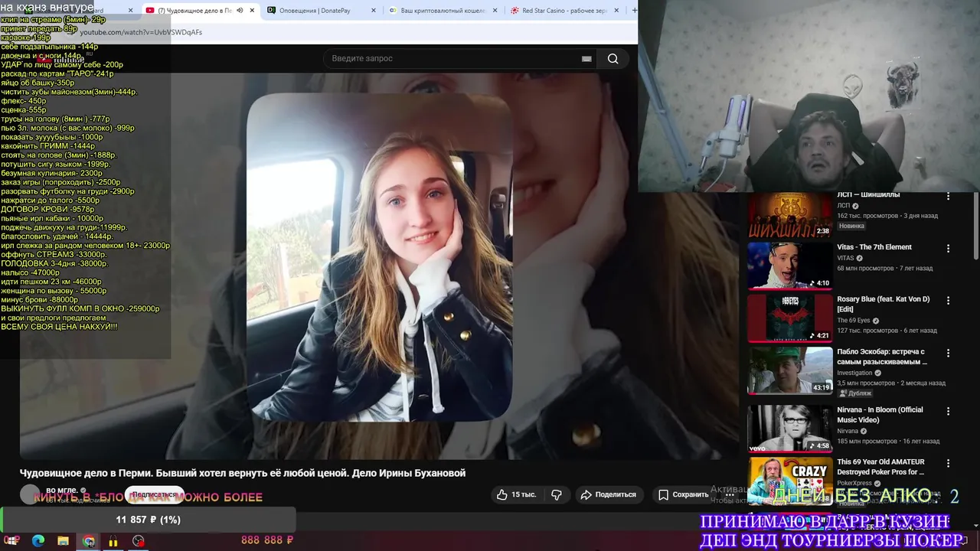This screenshot has width=980, height=551.
Task: Dislike the video with thumbs-down icon
Action: (x=557, y=494)
